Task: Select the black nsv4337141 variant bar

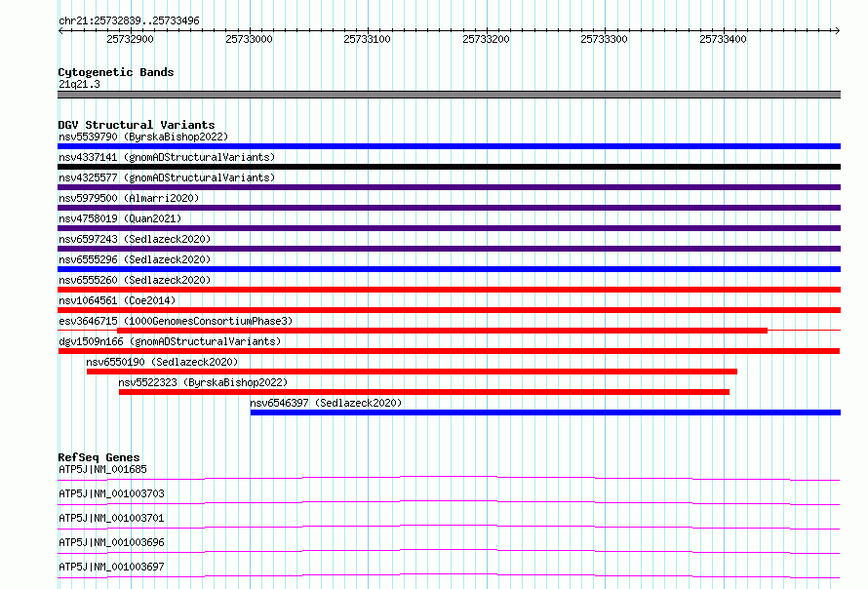Action: 449,167
